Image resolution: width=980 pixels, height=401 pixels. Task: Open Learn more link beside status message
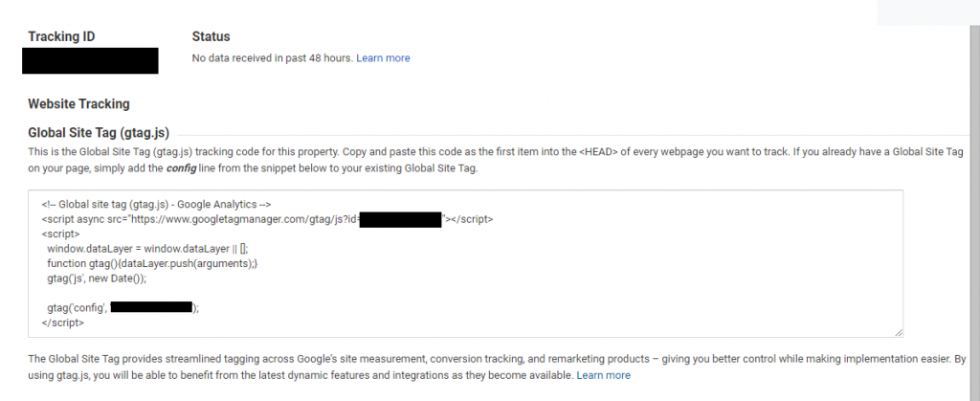click(383, 58)
